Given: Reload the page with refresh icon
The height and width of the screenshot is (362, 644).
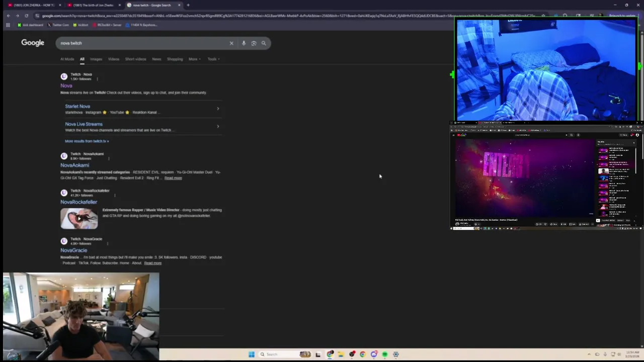Looking at the screenshot, I should pyautogui.click(x=27, y=16).
